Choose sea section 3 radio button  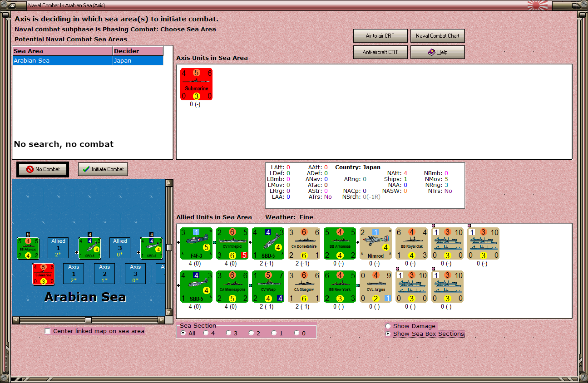229,333
